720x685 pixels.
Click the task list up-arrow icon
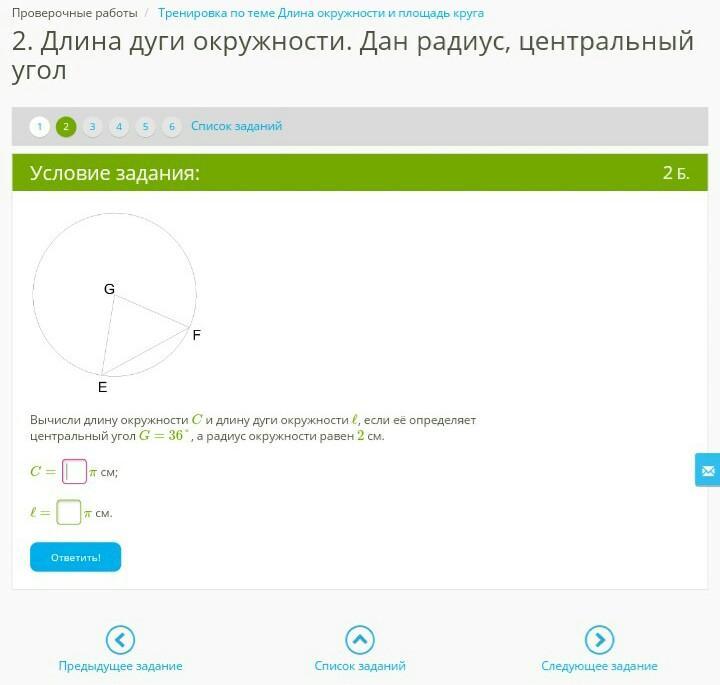pyautogui.click(x=360, y=640)
